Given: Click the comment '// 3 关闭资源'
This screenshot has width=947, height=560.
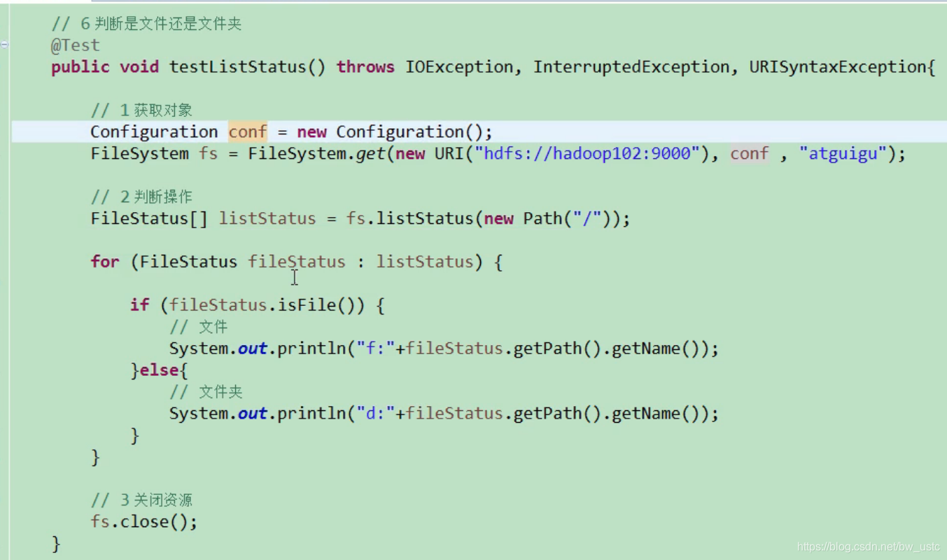Looking at the screenshot, I should coord(141,500).
